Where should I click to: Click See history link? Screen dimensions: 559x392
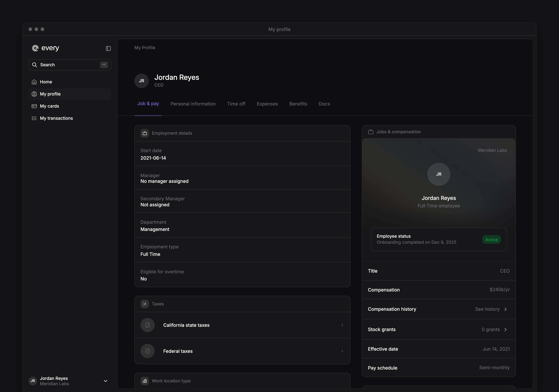tap(487, 309)
